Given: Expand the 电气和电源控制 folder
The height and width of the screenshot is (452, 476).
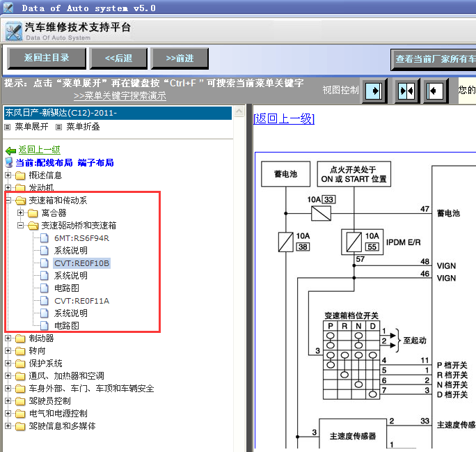Looking at the screenshot, I should point(8,414).
